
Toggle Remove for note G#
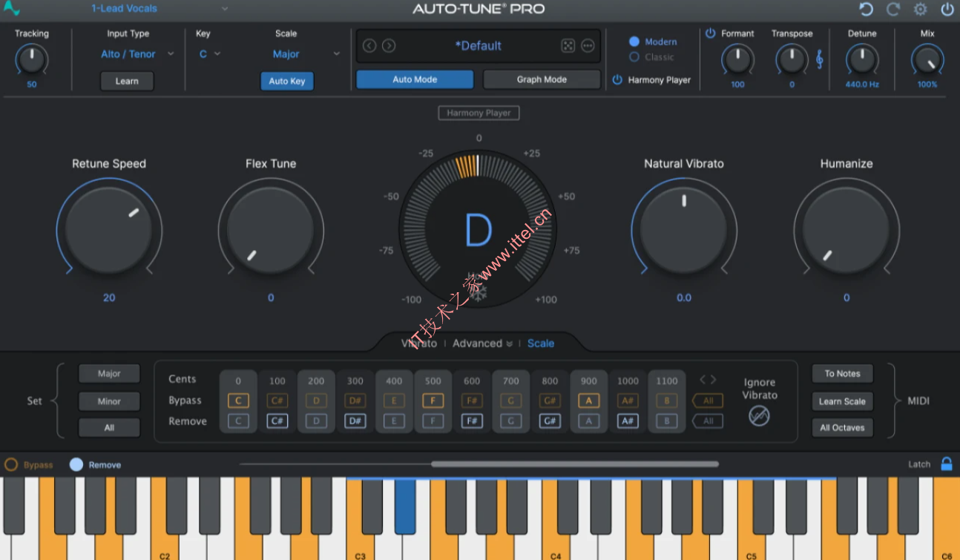pyautogui.click(x=550, y=421)
